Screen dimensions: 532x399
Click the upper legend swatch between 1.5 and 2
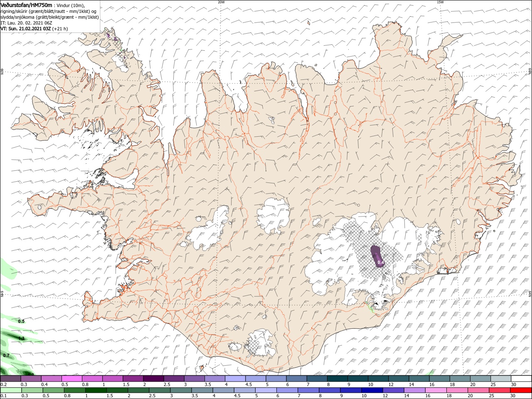pos(133,379)
